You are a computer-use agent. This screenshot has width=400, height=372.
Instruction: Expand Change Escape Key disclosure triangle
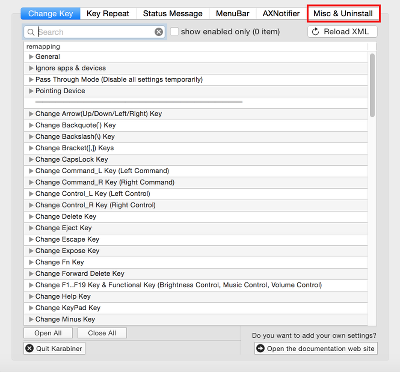[x=31, y=239]
